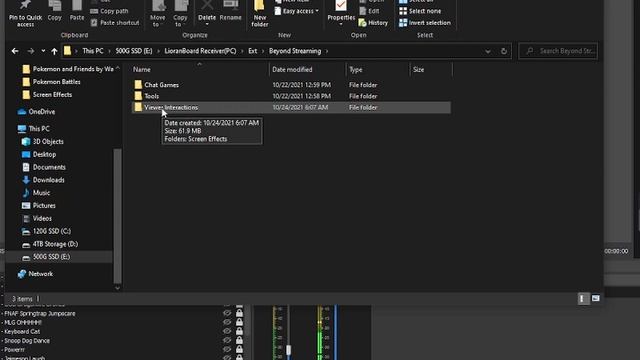The image size is (640, 360).
Task: Click Select none in ribbon
Action: [x=420, y=11]
